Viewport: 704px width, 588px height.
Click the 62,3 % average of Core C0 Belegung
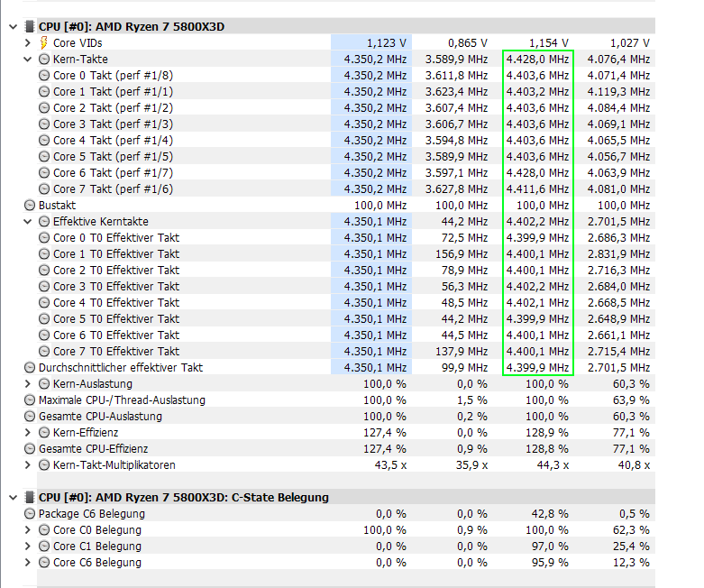[x=631, y=530]
